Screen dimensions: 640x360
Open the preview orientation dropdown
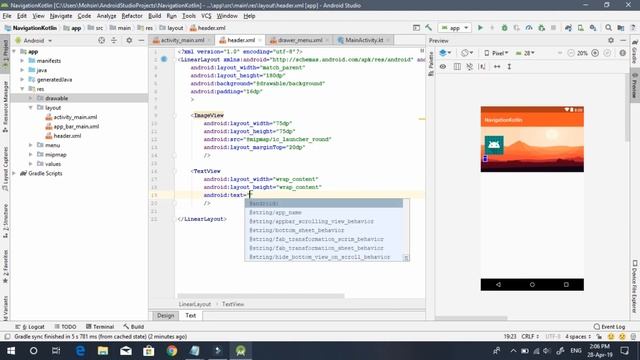pyautogui.click(x=467, y=53)
